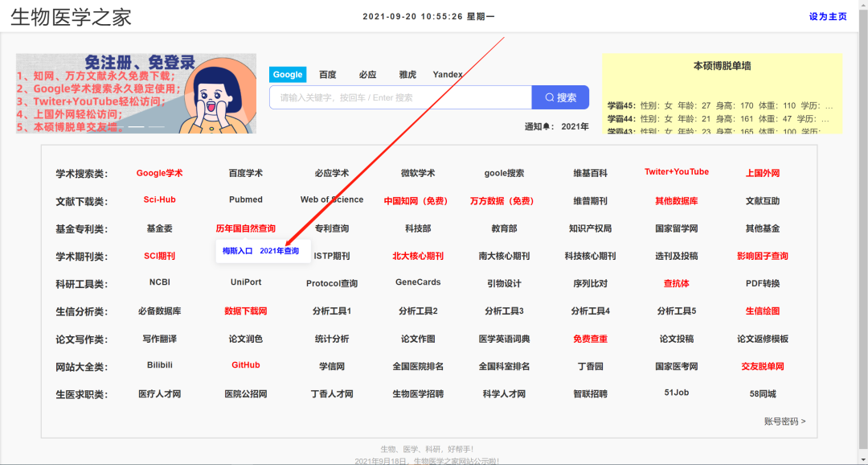Image resolution: width=868 pixels, height=465 pixels.
Task: Open the 维基百科 link
Action: point(590,173)
